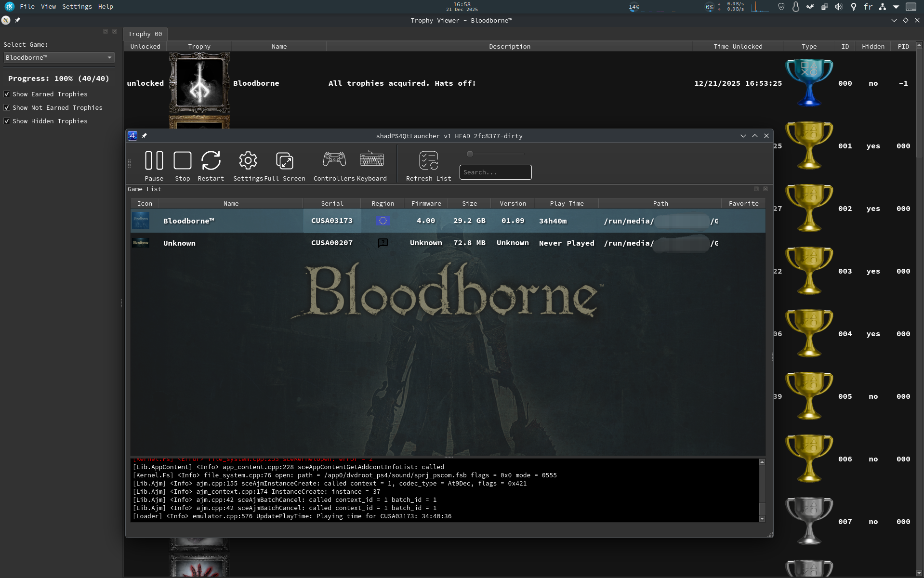Screen dimensions: 924x578
Task: Open the Steam tray icon
Action: pos(810,7)
